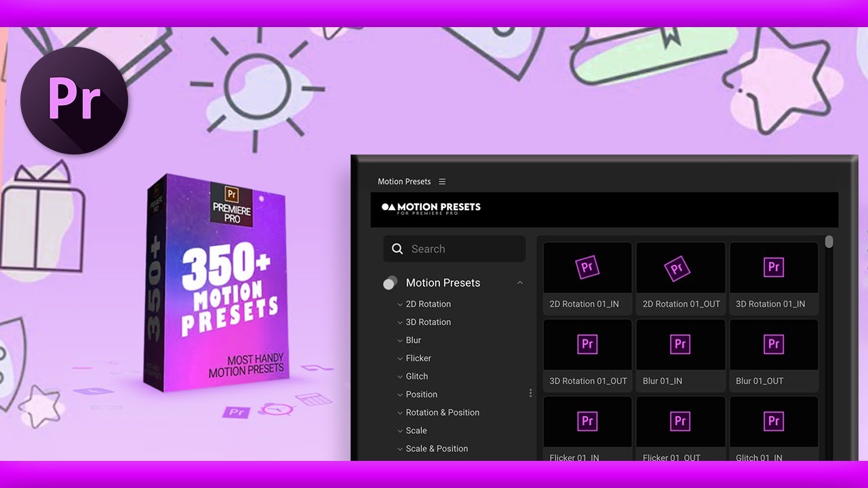Click the Motion Presets category circles icon
The width and height of the screenshot is (868, 488).
coord(390,283)
